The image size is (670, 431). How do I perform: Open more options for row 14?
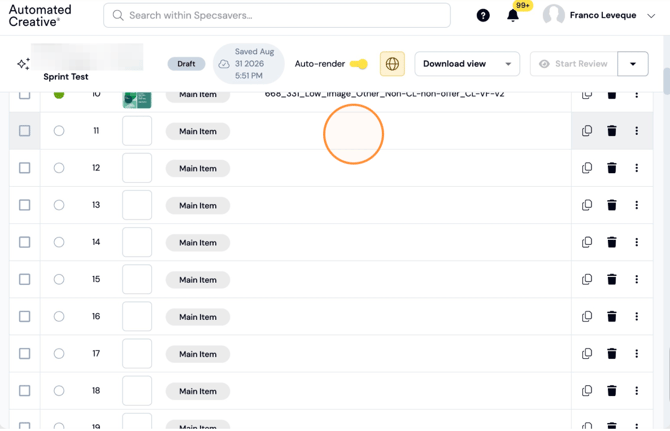tap(637, 242)
